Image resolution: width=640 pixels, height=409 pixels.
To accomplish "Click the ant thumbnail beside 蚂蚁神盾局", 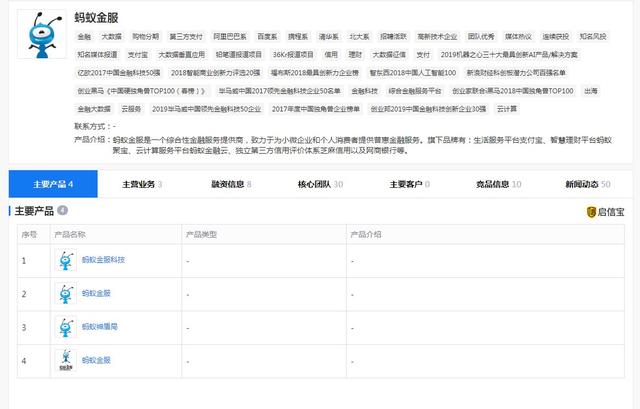I will 66,327.
